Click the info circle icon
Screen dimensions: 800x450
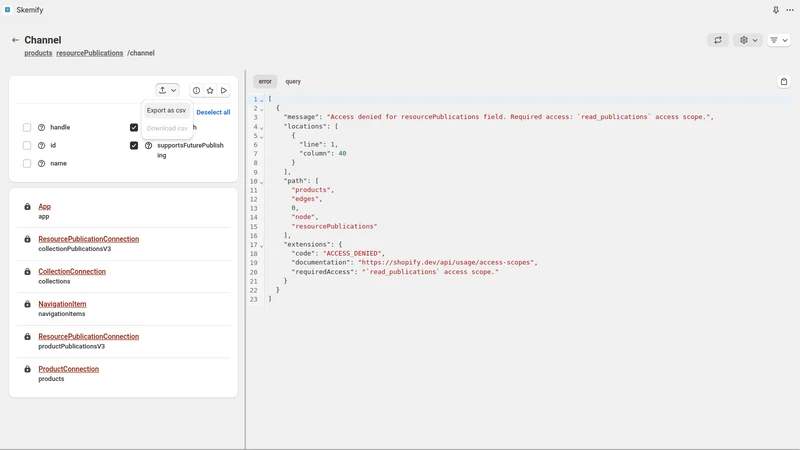(x=196, y=90)
